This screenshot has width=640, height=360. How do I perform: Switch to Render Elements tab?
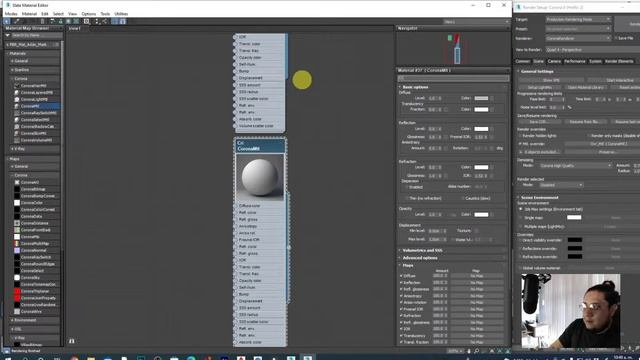(x=619, y=61)
